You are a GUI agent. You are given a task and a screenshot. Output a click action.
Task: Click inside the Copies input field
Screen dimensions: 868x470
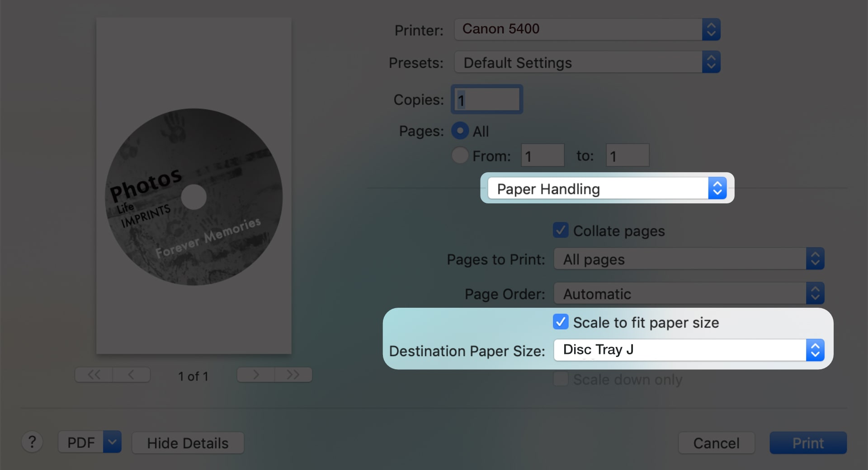[486, 99]
